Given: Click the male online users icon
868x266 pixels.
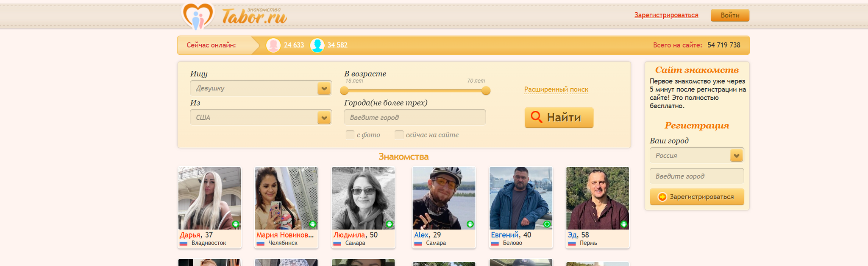Looking at the screenshot, I should (317, 45).
